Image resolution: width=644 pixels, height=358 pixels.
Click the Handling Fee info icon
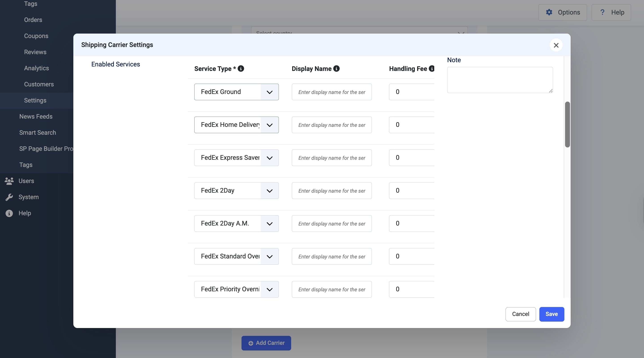coord(432,68)
